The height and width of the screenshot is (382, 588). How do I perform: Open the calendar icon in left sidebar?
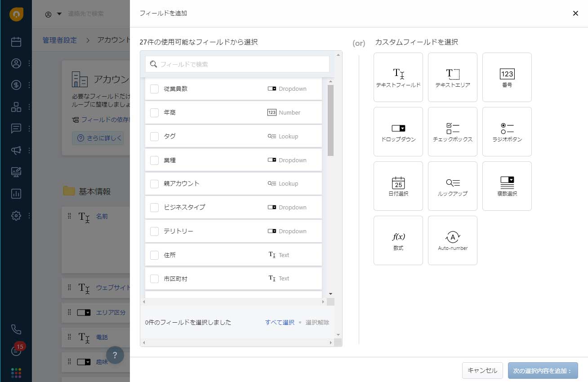click(16, 42)
